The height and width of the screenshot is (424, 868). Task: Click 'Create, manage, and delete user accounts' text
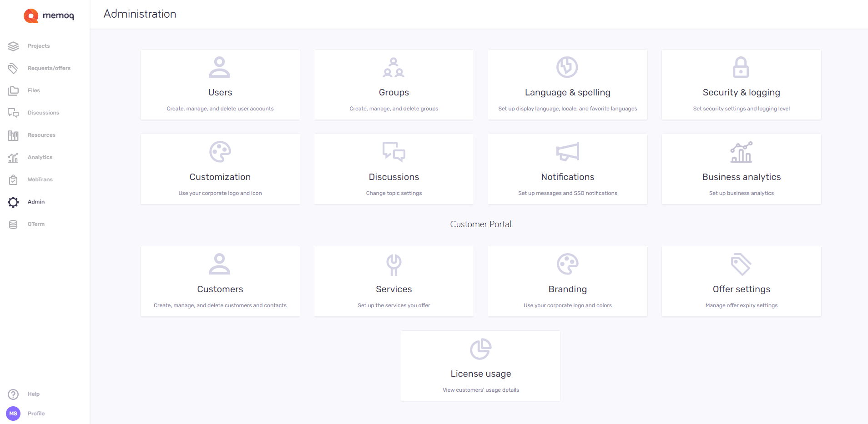point(220,109)
